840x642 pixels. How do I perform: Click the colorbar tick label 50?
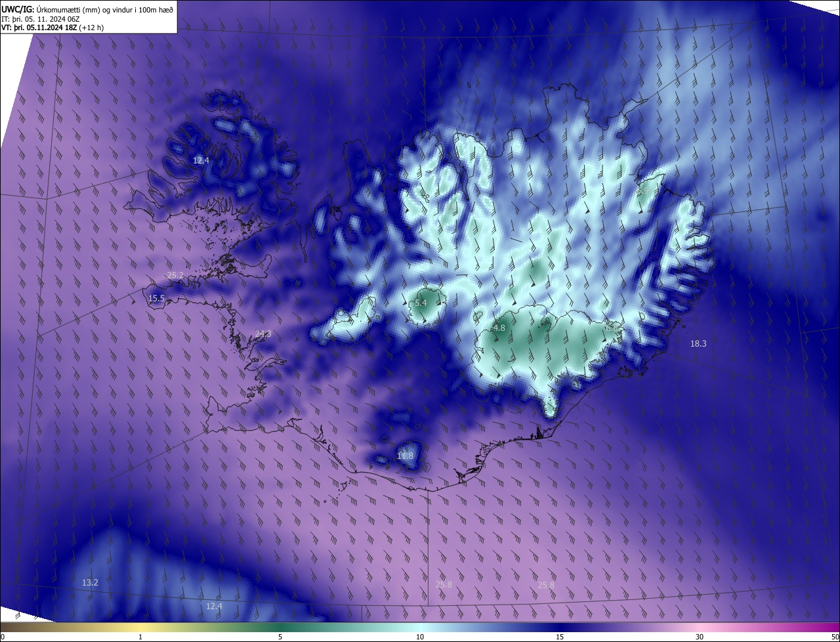(835, 637)
